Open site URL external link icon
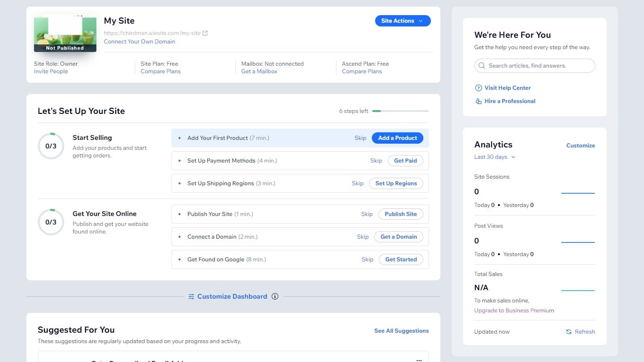This screenshot has height=362, width=644. pyautogui.click(x=205, y=33)
